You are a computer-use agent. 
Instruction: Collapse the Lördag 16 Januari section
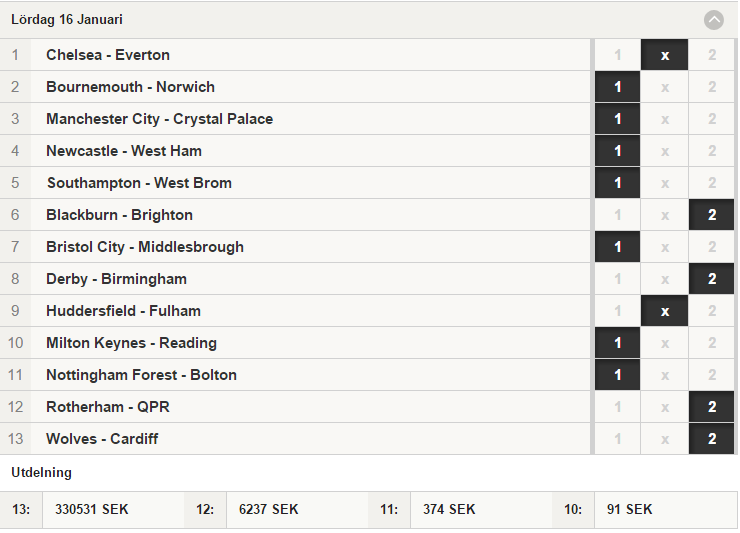pos(714,20)
